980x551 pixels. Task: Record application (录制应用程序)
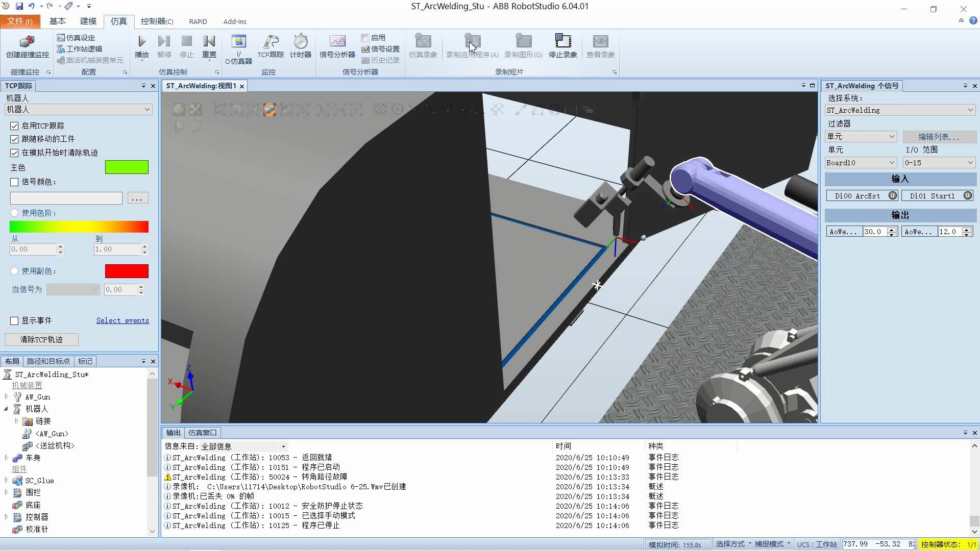point(472,46)
